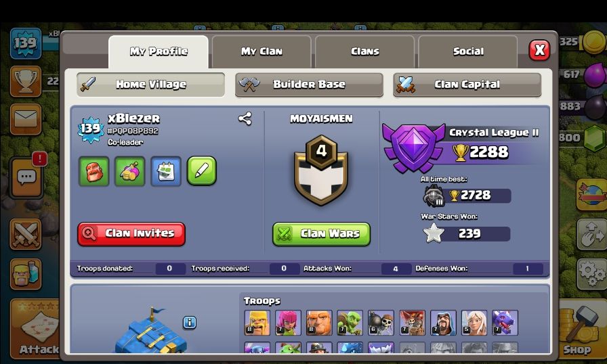Click the blue info icon near the town hall
The height and width of the screenshot is (364, 607).
189,322
